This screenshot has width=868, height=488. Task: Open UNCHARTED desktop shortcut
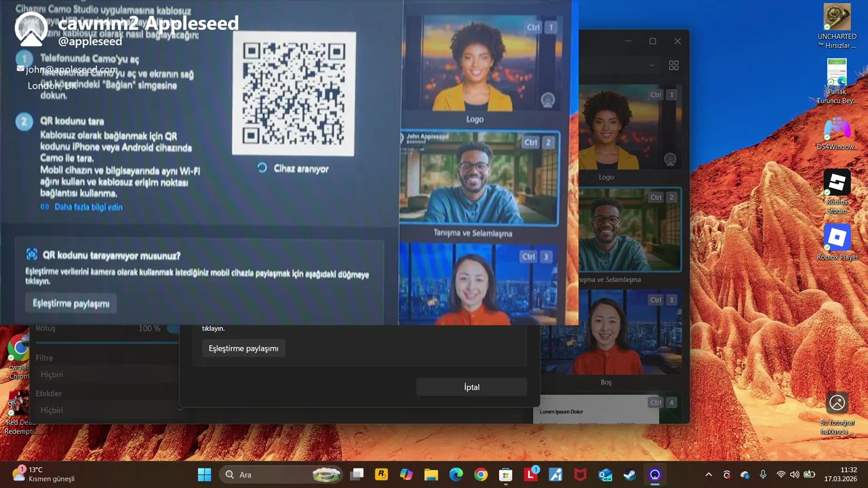pos(837,26)
